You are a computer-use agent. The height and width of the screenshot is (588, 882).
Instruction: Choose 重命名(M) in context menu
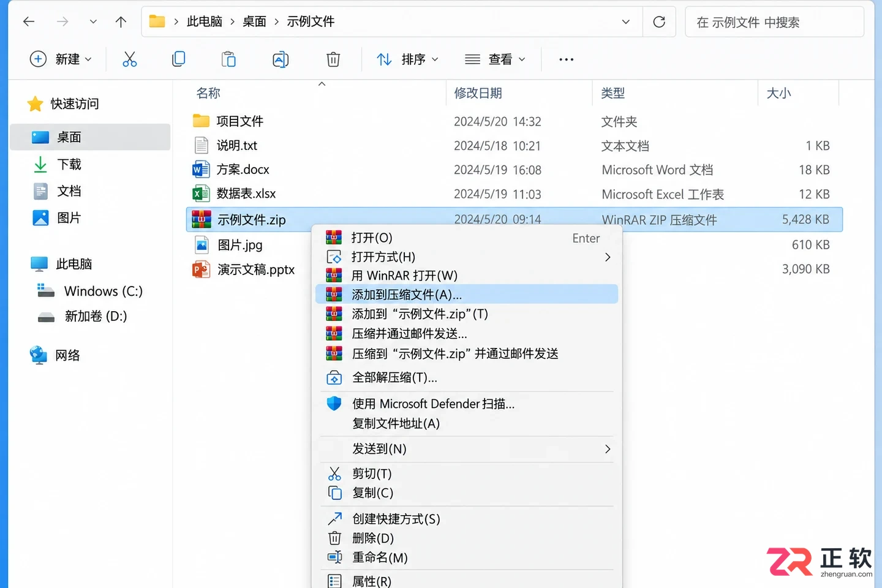467,558
